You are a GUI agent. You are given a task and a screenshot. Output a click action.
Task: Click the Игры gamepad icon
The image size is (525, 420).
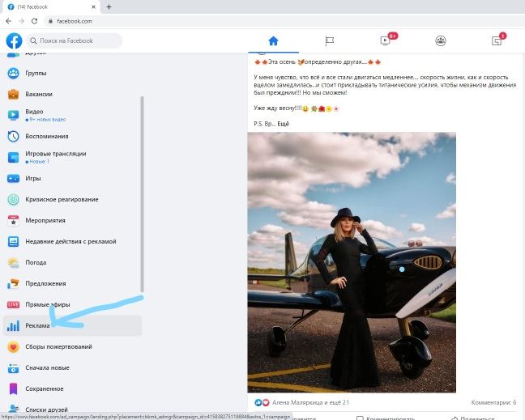[14, 178]
